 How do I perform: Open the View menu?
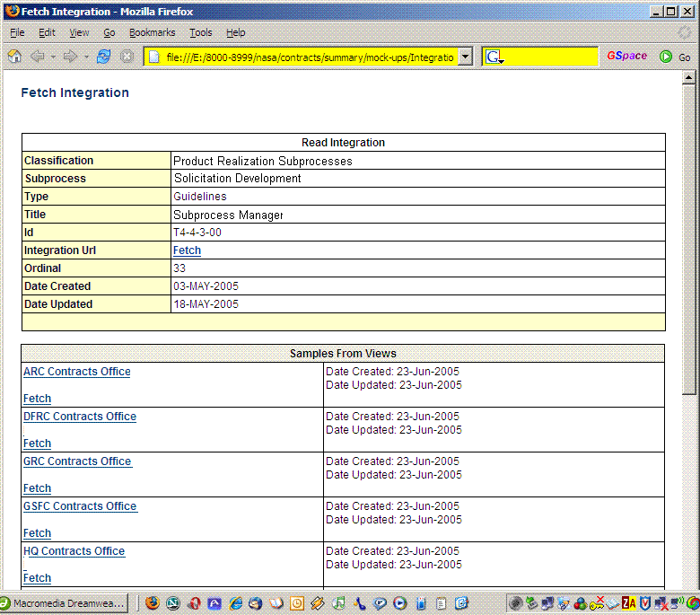[x=79, y=32]
